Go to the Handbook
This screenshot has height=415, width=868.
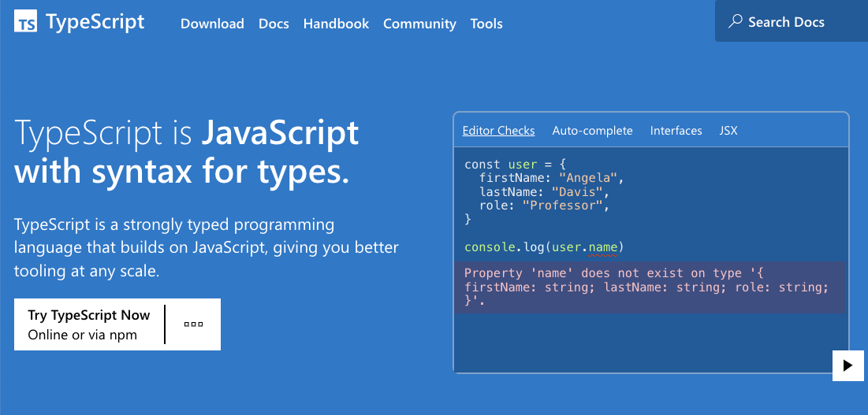[x=336, y=24]
